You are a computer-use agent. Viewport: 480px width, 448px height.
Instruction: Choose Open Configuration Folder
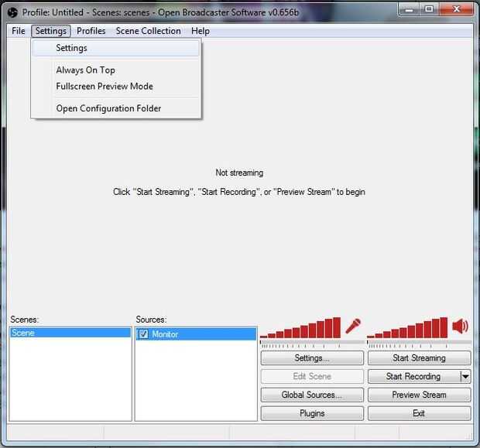coord(116,108)
